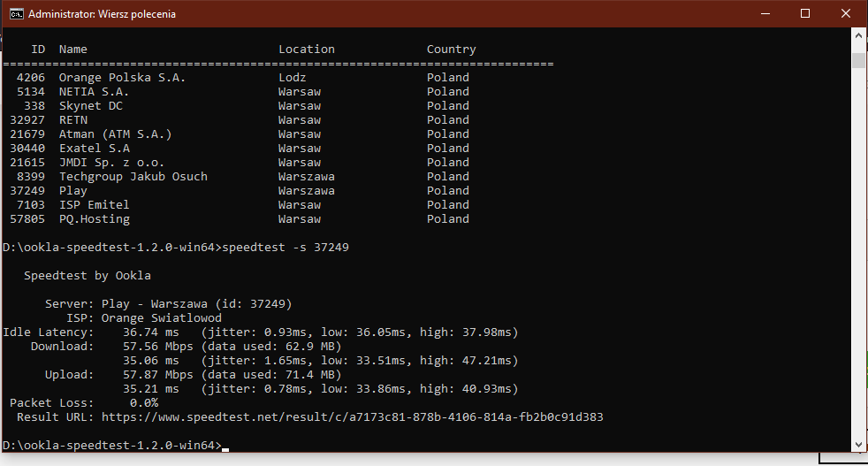Click server ID 32927

click(x=27, y=119)
